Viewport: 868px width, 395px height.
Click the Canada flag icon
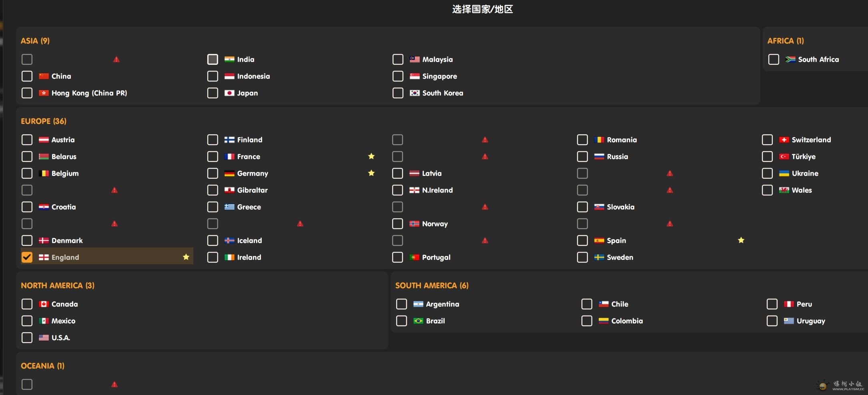point(44,304)
